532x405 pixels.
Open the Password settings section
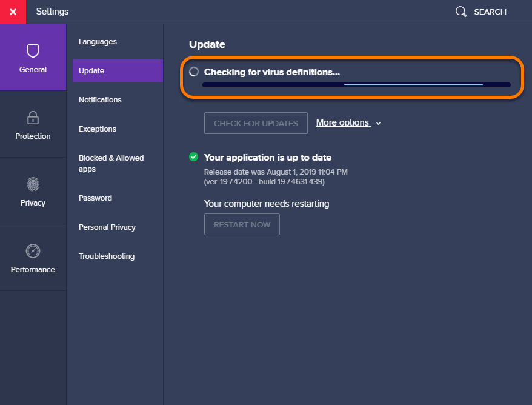click(95, 198)
